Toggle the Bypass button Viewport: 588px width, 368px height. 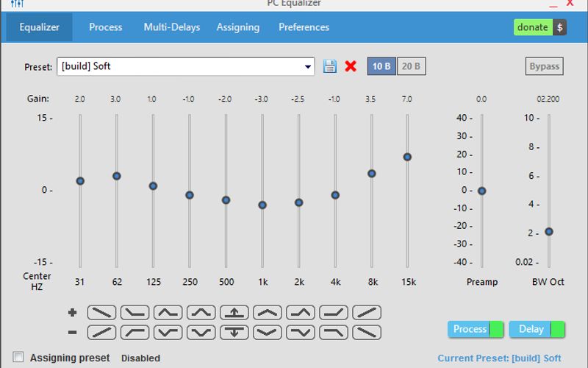[544, 66]
